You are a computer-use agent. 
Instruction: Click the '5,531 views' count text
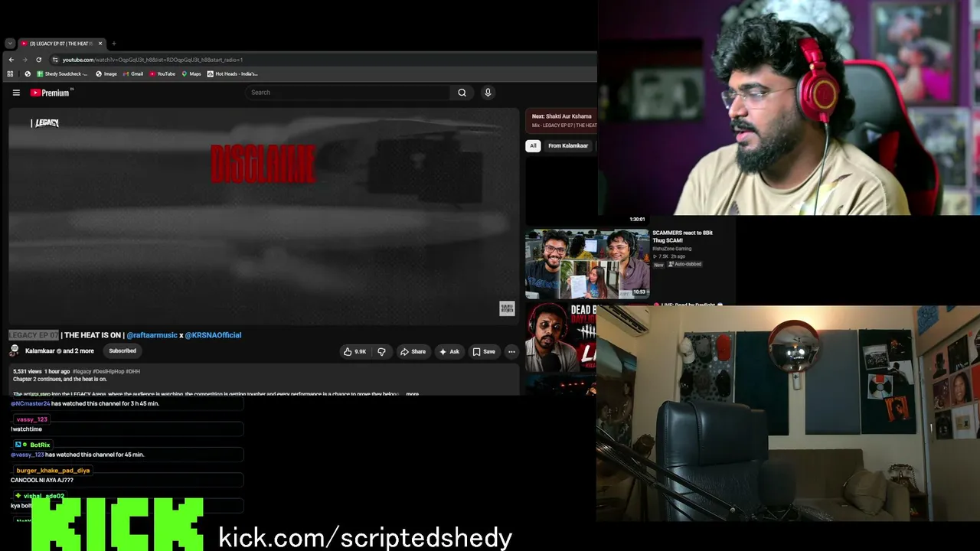[x=26, y=371]
